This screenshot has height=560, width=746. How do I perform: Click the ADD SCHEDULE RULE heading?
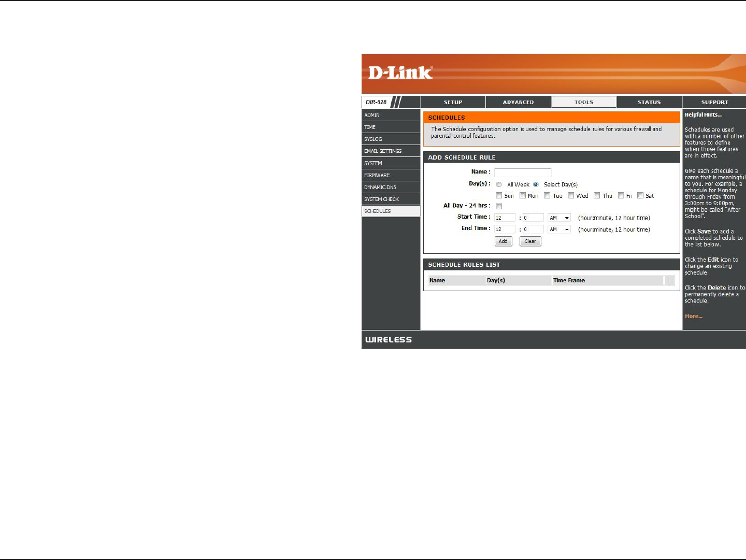[462, 157]
